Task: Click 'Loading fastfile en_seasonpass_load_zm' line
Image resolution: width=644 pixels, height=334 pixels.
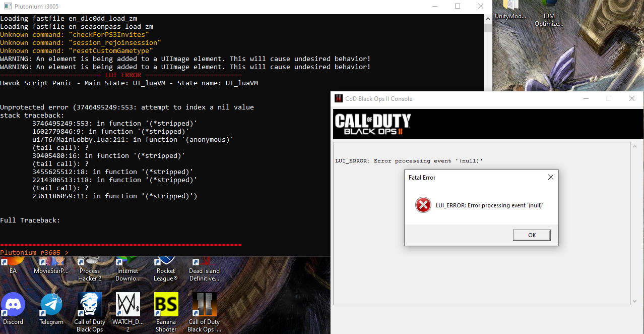Action: [77, 26]
